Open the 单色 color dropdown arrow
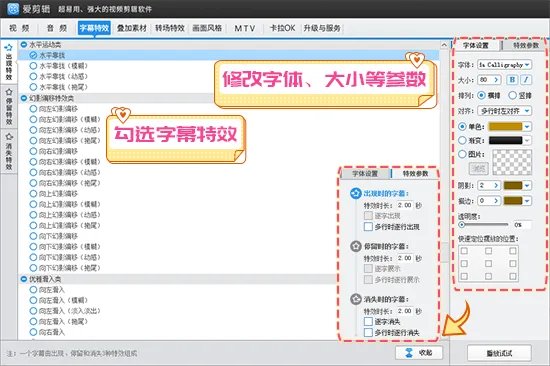Screen dimensions: 550x366 coord(527,126)
